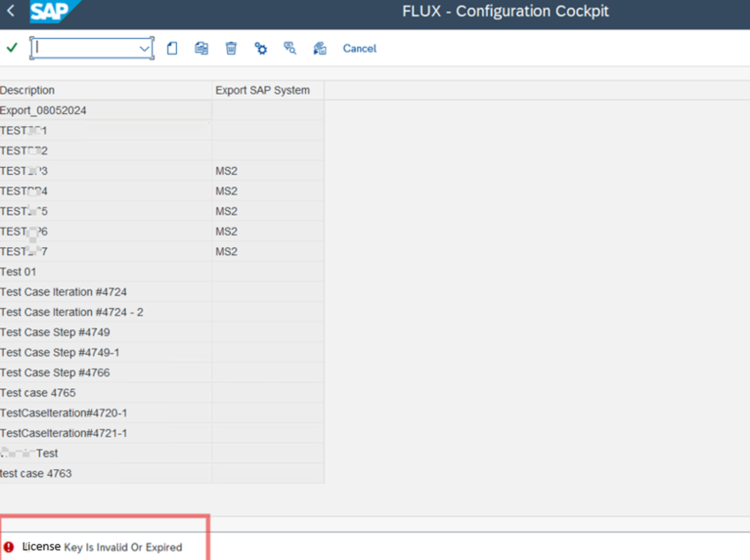Click the green checkmark confirm icon
Viewport: 750px width, 560px height.
(x=12, y=48)
